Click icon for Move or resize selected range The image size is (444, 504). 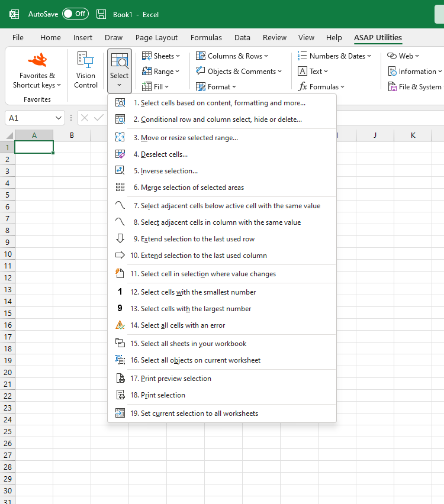[120, 138]
